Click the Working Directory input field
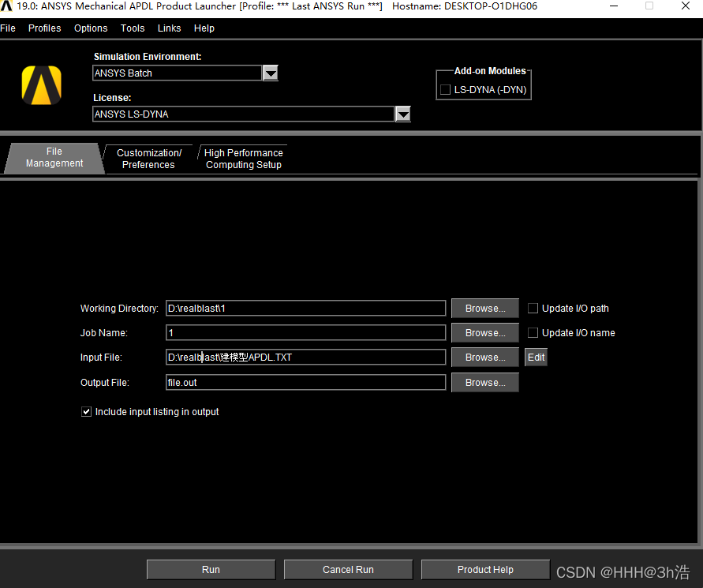This screenshot has height=588, width=703. click(305, 309)
